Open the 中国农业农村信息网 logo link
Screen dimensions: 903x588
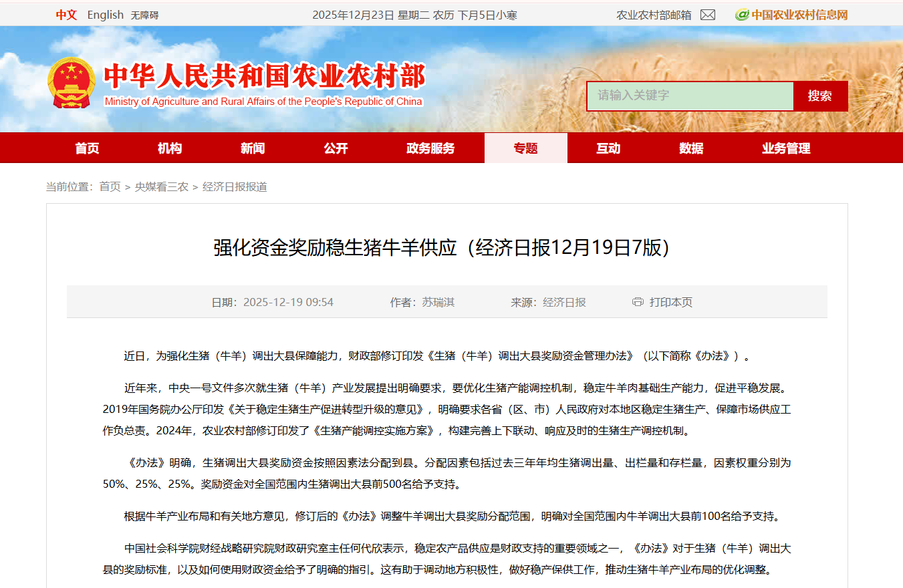coord(791,15)
